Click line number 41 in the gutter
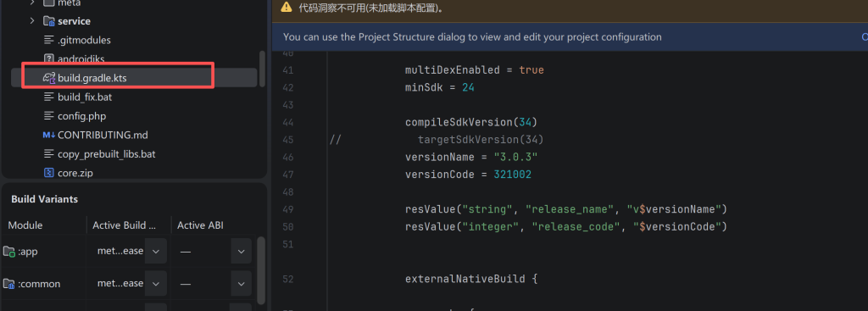Screen dimensions: 868x311 point(288,70)
